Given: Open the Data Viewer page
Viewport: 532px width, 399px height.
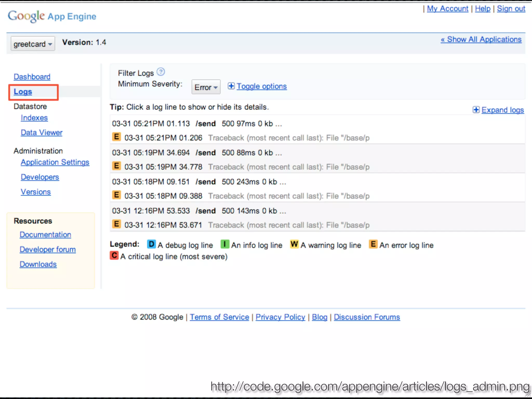Looking at the screenshot, I should coord(42,133).
